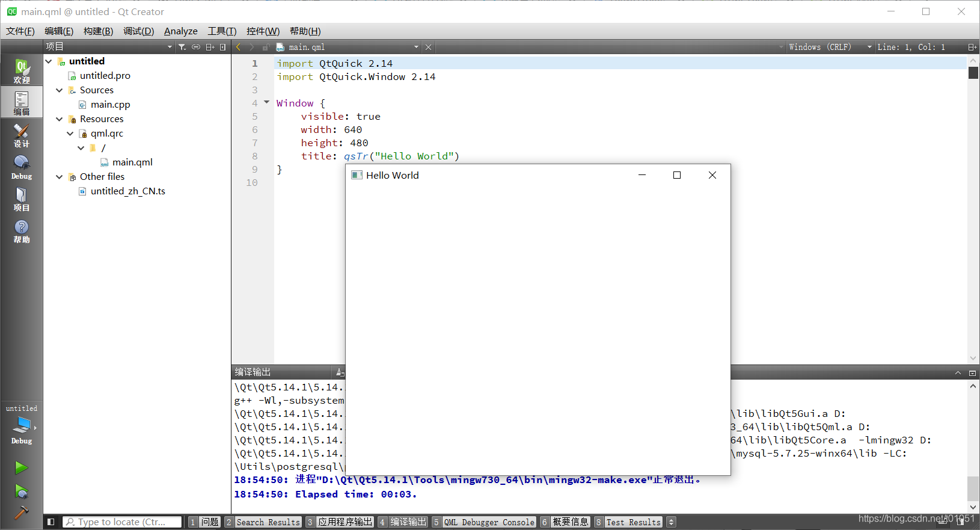This screenshot has height=530, width=980.
Task: Collapse the untitled project root
Action: (x=49, y=61)
